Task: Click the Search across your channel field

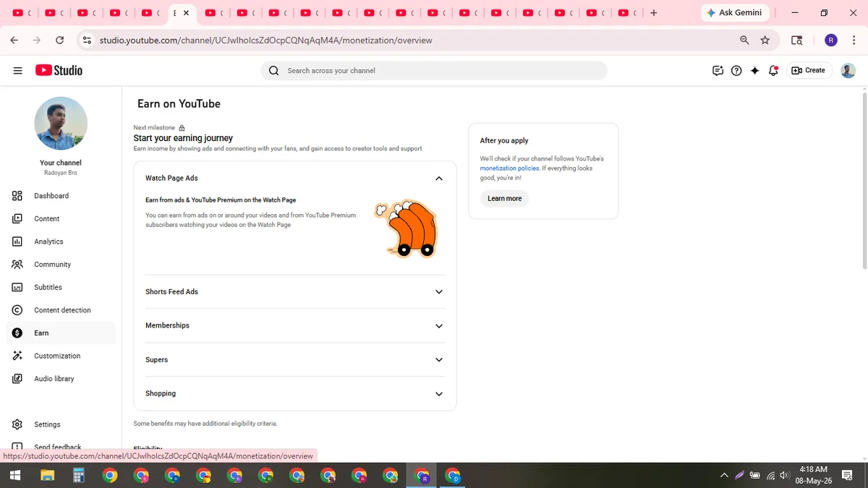Action: click(434, 71)
